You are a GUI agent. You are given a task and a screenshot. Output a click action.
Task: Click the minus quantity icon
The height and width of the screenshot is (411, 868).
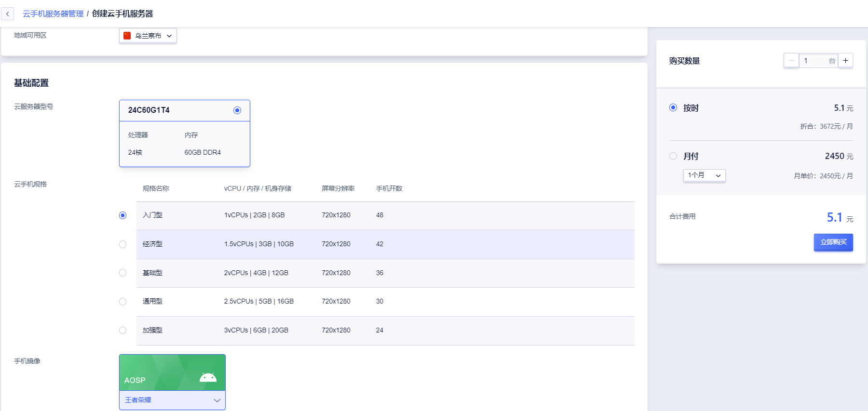point(791,61)
